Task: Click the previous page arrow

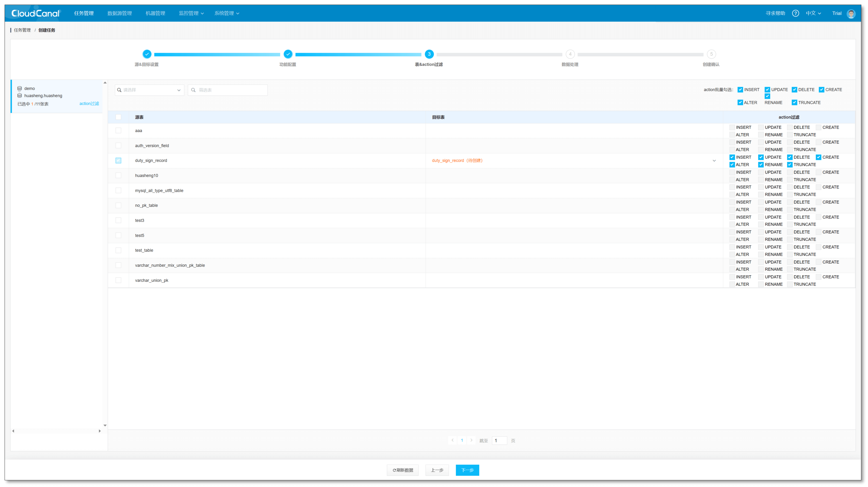Action: click(x=453, y=440)
